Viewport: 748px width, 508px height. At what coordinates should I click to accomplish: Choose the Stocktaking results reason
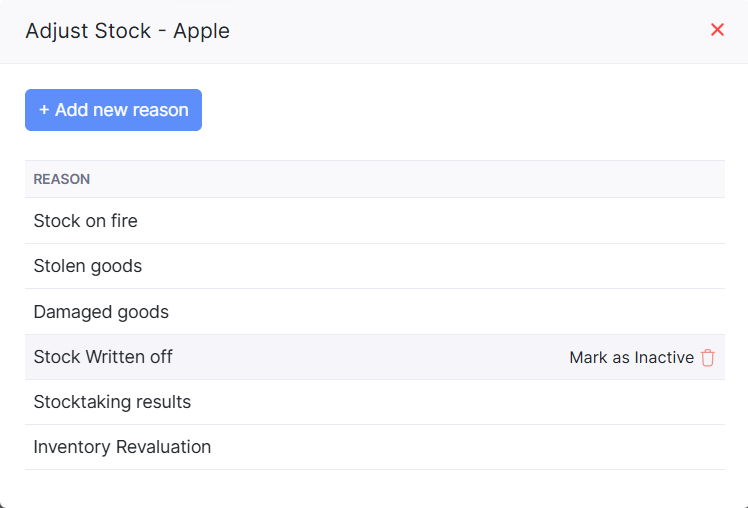[x=112, y=402]
